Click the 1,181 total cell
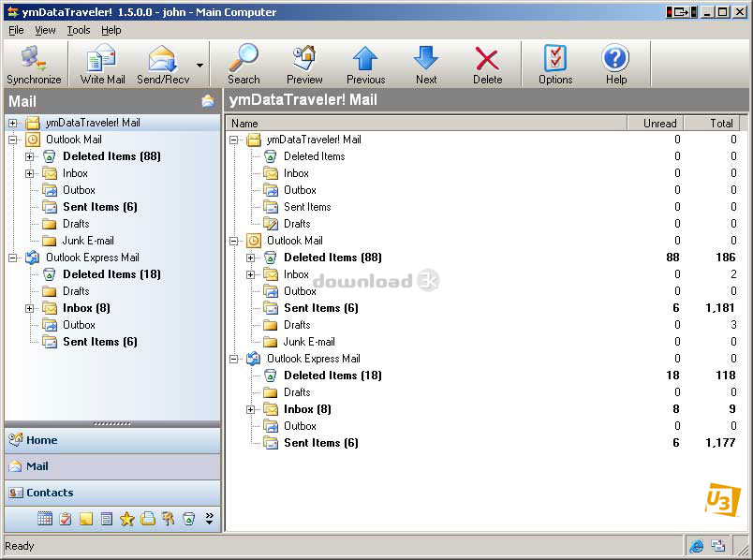The image size is (753, 560). pyautogui.click(x=720, y=308)
